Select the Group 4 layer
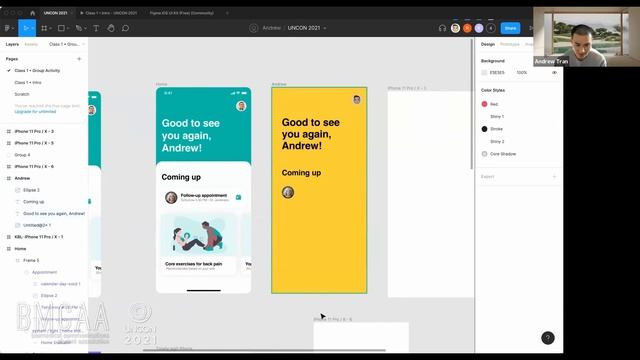The image size is (640, 360). 22,155
